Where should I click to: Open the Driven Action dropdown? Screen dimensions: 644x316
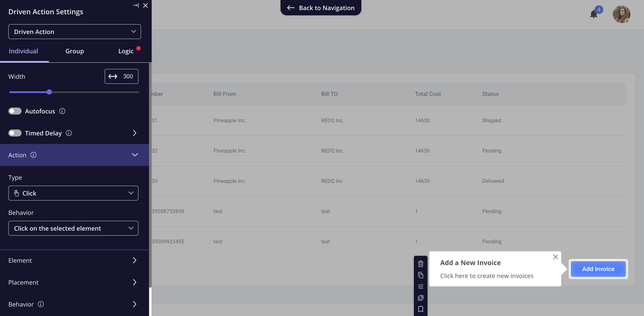coord(75,31)
